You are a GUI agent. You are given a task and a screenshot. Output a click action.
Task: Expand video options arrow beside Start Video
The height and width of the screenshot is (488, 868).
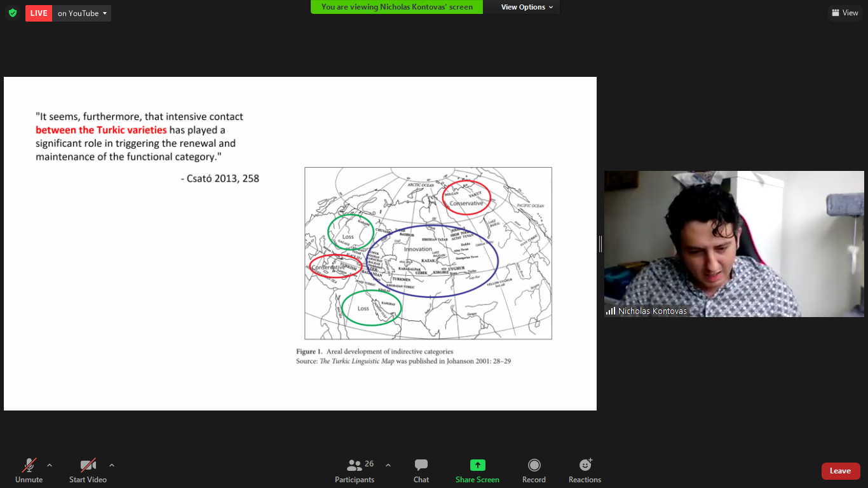112,465
